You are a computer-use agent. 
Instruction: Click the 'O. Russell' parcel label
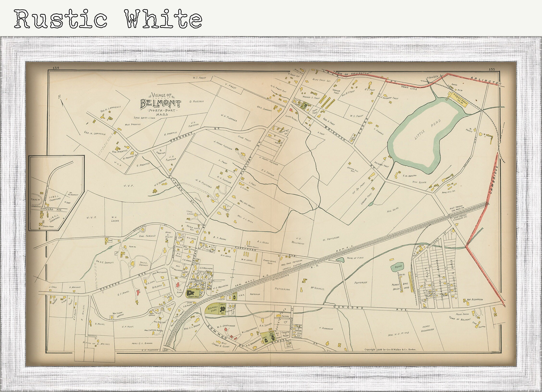[196, 101]
